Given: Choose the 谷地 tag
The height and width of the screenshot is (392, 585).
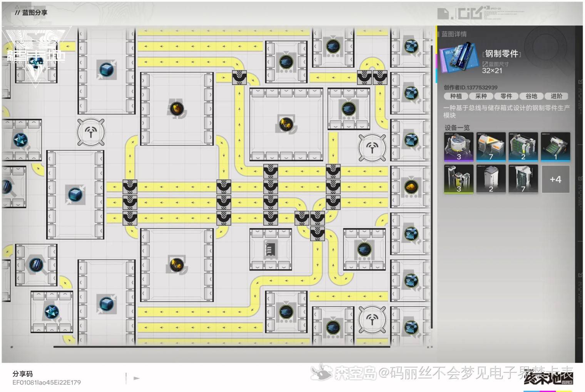Looking at the screenshot, I should 531,96.
